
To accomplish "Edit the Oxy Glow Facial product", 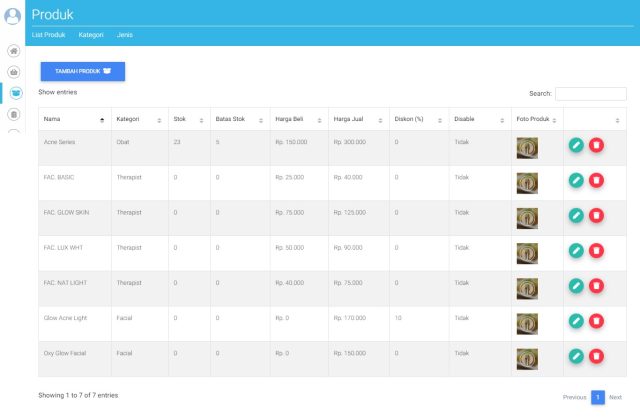I will pyautogui.click(x=576, y=356).
